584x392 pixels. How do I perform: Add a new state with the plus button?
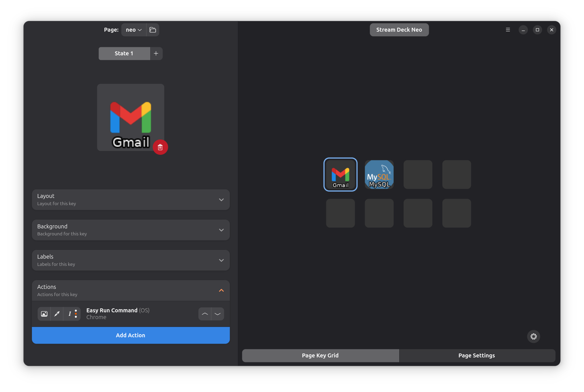156,54
